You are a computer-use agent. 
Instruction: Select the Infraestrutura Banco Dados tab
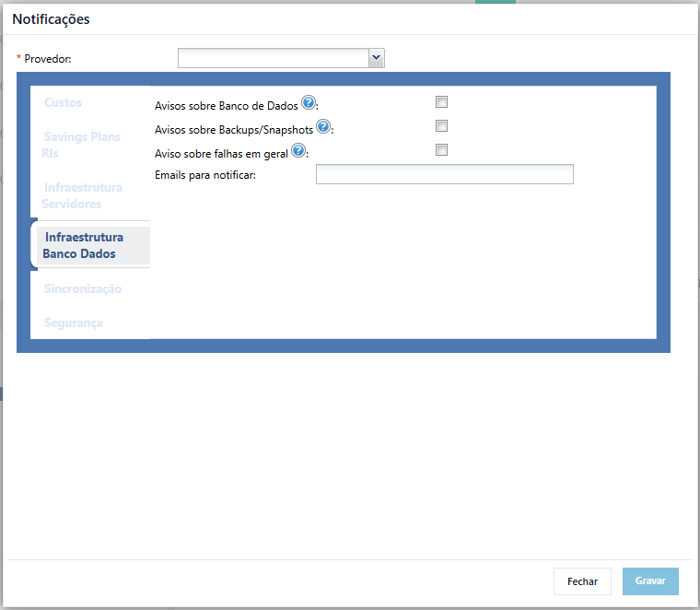click(84, 245)
